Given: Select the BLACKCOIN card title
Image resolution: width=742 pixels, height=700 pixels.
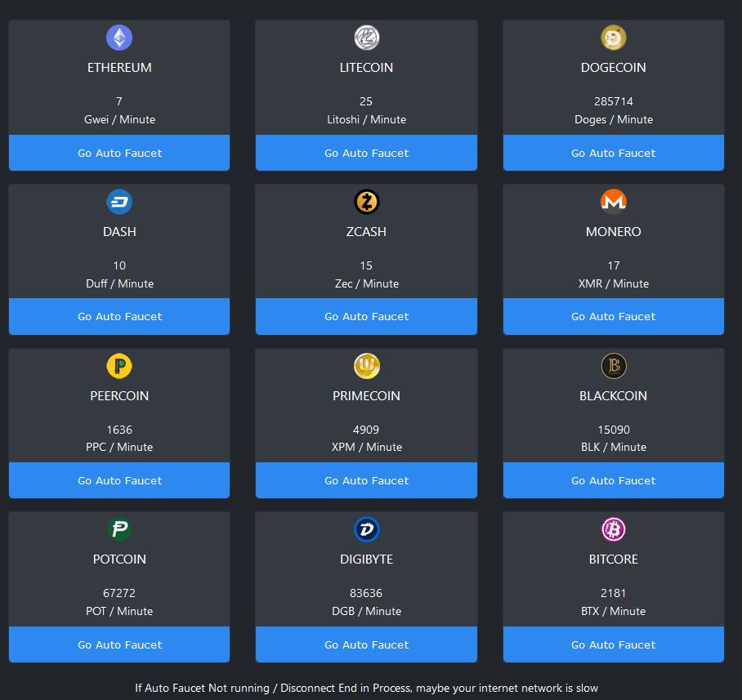Looking at the screenshot, I should click(613, 396).
